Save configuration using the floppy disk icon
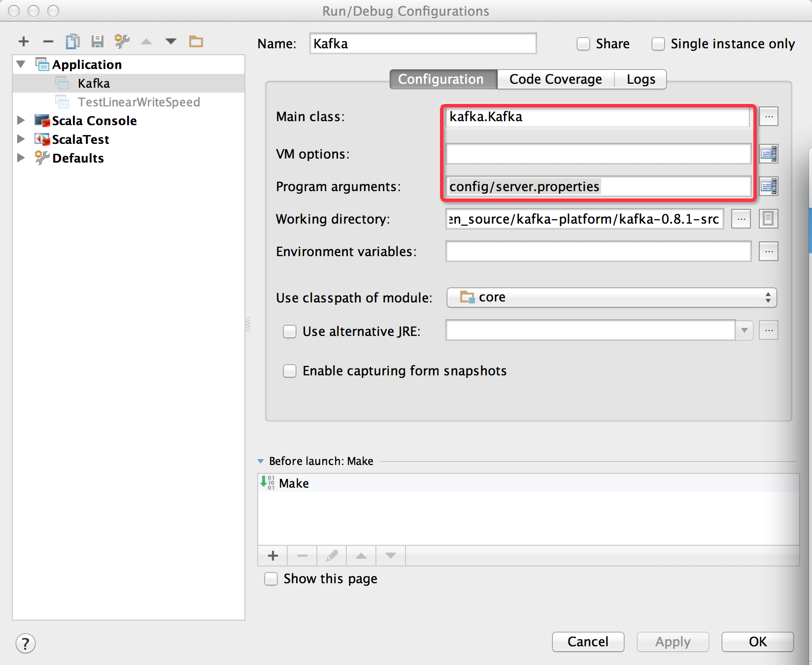 tap(97, 42)
